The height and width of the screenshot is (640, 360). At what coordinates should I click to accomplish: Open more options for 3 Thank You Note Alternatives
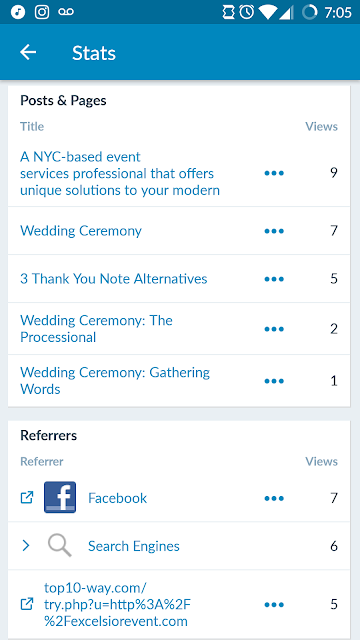pos(274,279)
